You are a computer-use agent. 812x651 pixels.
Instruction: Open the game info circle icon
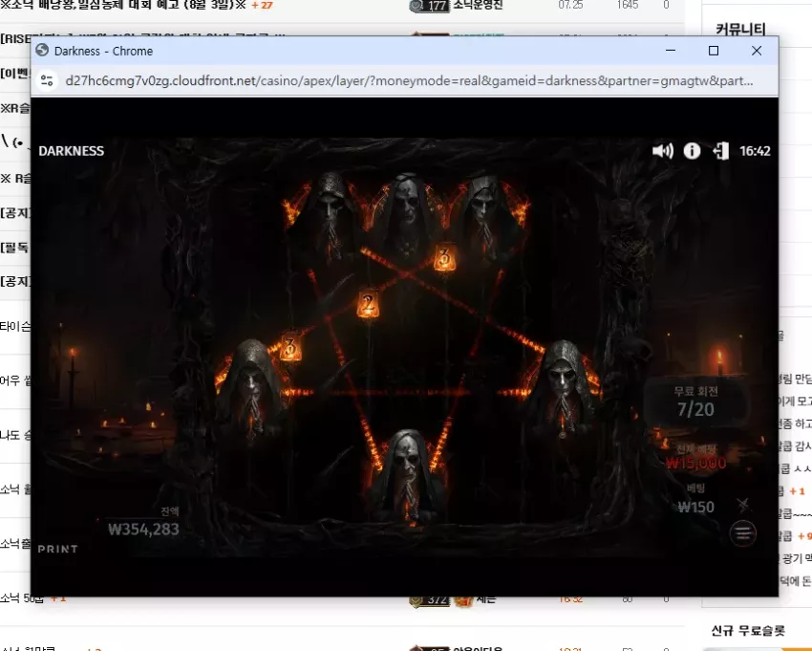click(692, 151)
